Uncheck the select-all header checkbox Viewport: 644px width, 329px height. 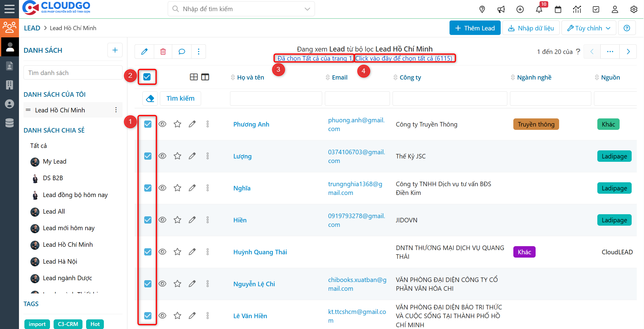(x=147, y=77)
